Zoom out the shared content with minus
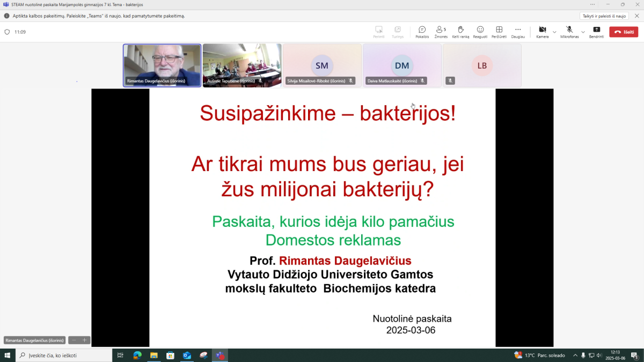 point(75,340)
